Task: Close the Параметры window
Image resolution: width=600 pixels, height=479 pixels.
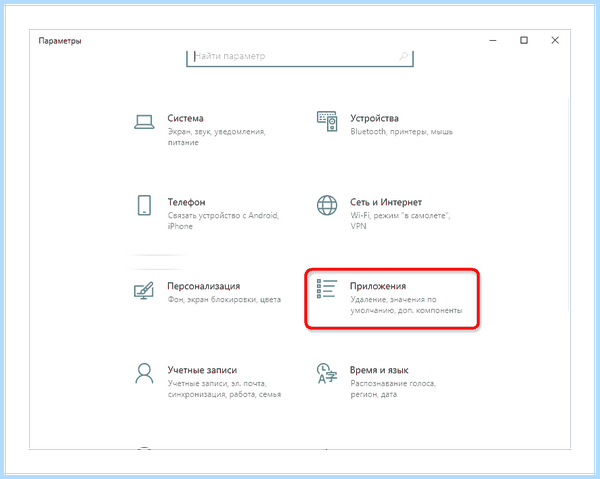Action: [x=555, y=40]
